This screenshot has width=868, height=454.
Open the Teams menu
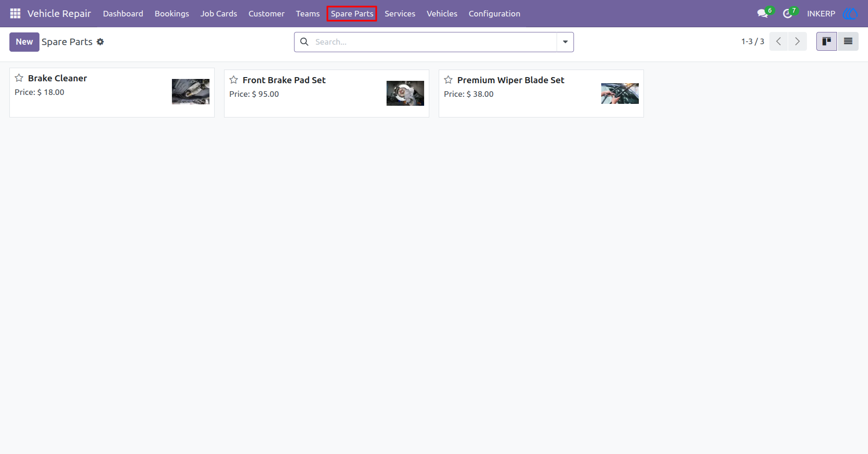coord(308,14)
